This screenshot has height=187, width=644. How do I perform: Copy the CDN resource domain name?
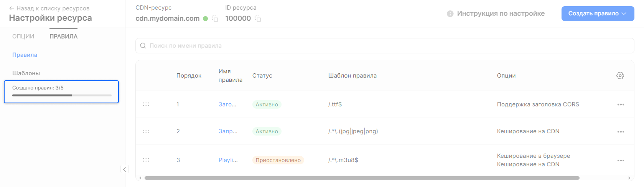pyautogui.click(x=215, y=19)
